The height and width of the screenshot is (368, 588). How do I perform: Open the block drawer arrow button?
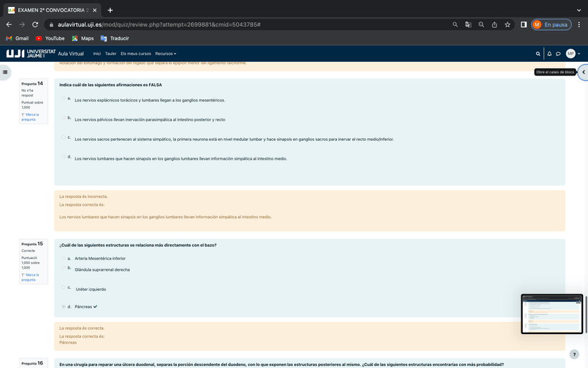pos(583,72)
